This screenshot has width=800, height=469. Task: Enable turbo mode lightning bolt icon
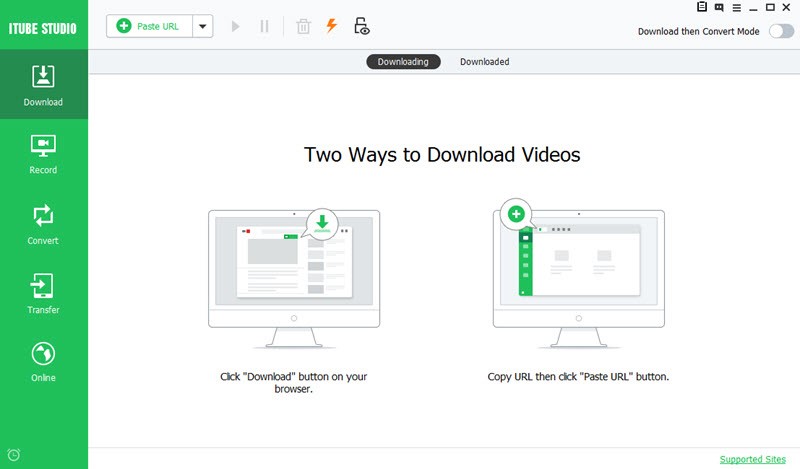point(331,27)
